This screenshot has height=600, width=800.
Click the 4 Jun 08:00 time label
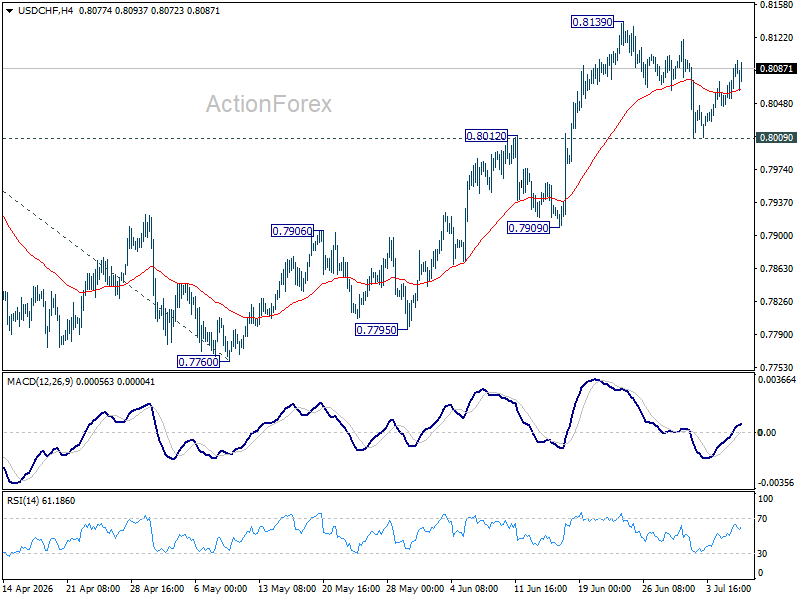474,588
